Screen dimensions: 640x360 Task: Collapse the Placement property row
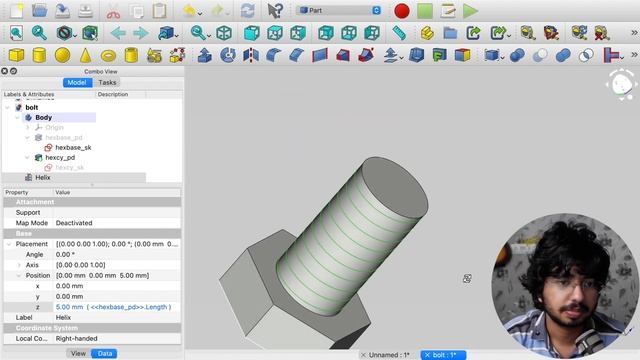(x=9, y=244)
